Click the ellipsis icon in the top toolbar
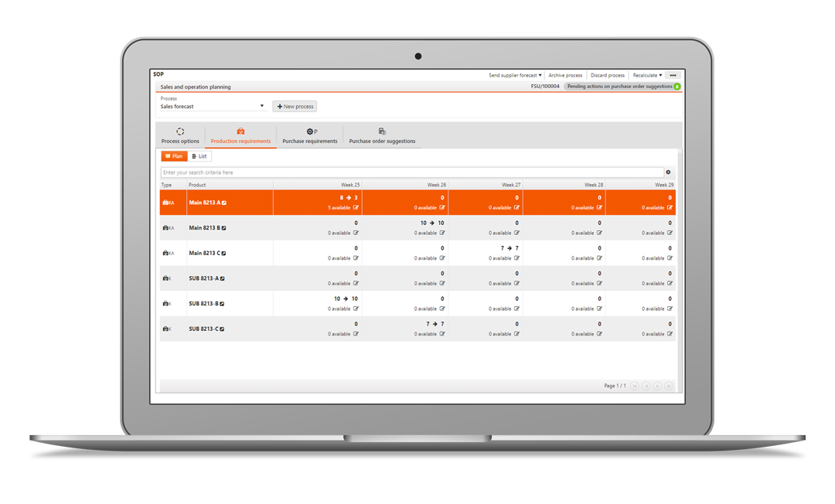 [673, 75]
